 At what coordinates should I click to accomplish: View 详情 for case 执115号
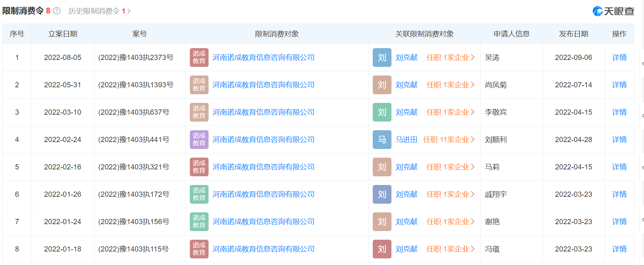[619, 249]
